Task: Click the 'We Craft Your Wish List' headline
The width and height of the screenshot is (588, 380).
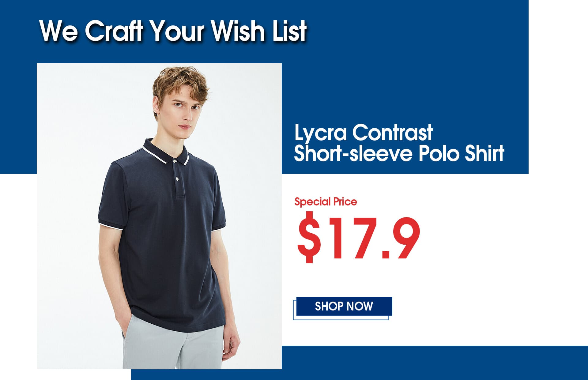Action: coord(173,31)
